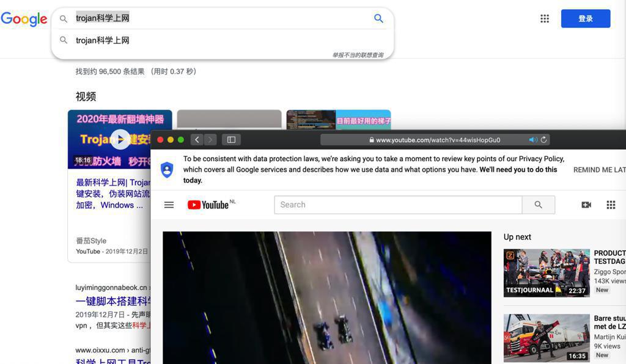Click the privacy shield icon in the notice

[x=167, y=170]
